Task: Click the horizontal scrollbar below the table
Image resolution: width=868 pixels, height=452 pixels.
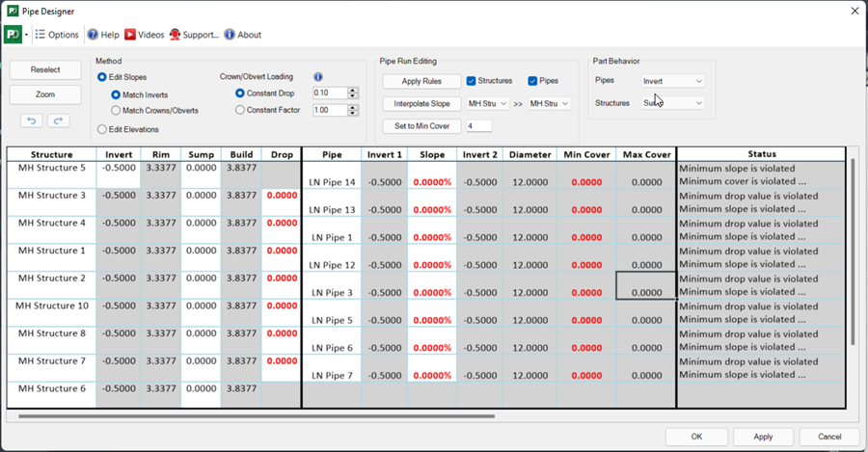Action: [x=257, y=416]
